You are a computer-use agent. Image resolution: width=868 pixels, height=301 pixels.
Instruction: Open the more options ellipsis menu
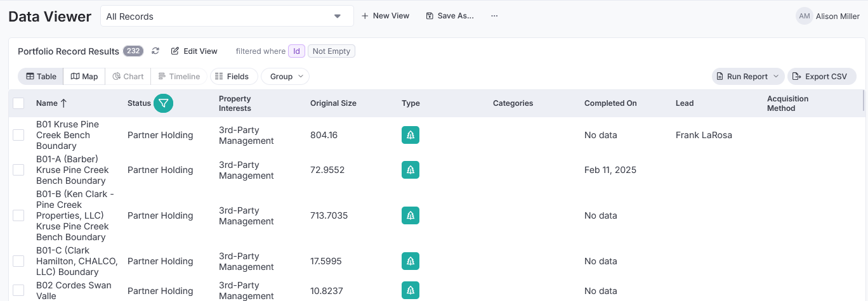pos(494,16)
